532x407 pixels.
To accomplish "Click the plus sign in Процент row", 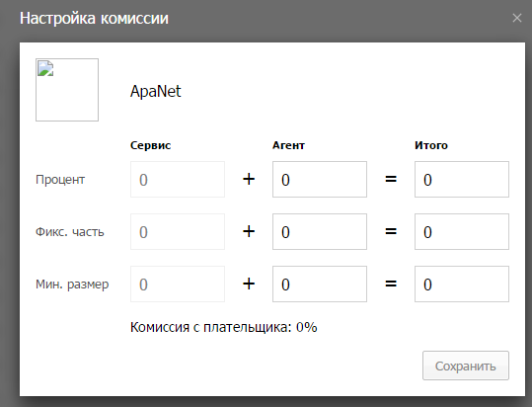I will 249,179.
